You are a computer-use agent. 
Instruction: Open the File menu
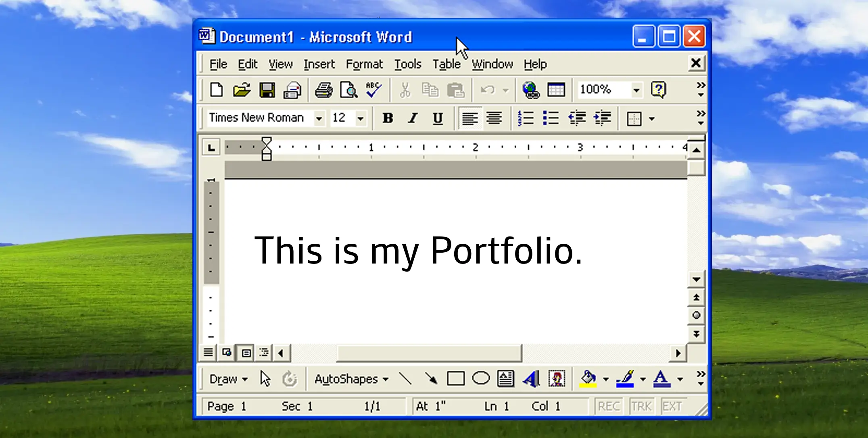coord(218,64)
